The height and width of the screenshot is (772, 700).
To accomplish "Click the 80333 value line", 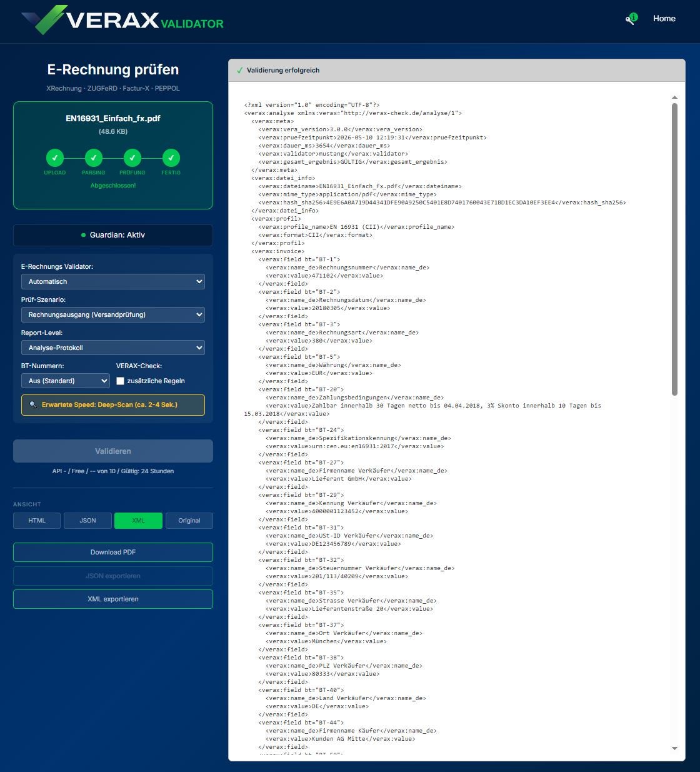I will click(322, 674).
